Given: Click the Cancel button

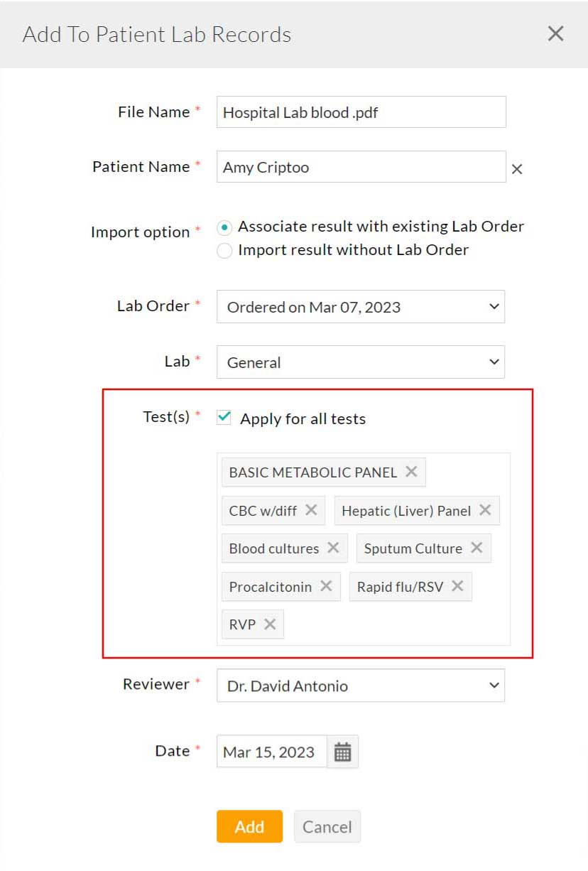Looking at the screenshot, I should tap(327, 826).
